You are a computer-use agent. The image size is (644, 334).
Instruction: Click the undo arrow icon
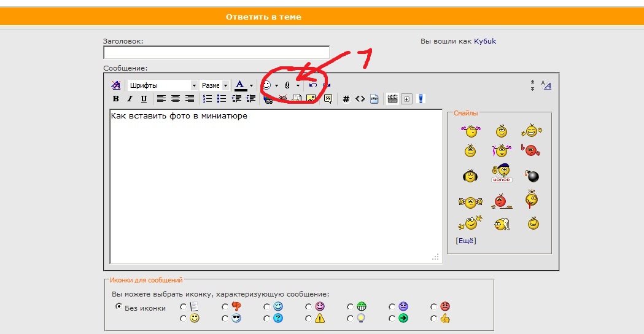313,85
